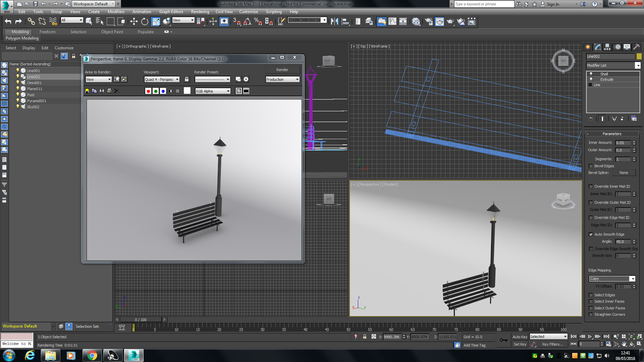Uncheck Auto Smooth Edge checkbox
The image size is (644, 362).
coord(591,234)
